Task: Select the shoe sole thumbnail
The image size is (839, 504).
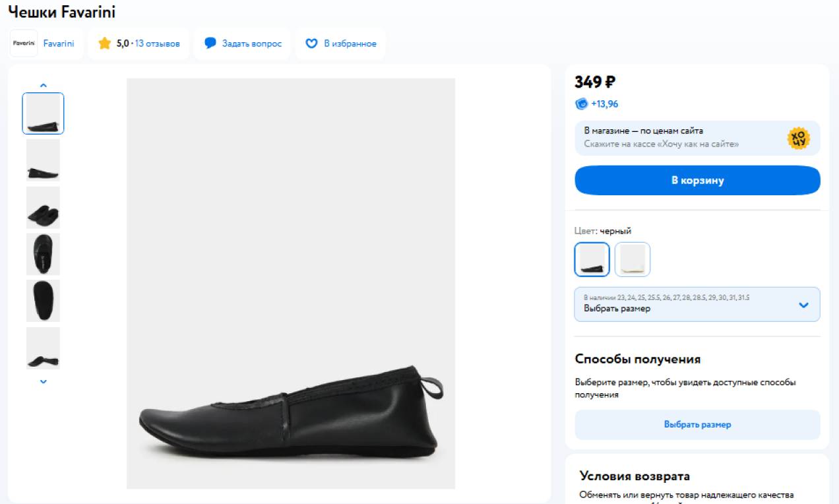Action: pyautogui.click(x=43, y=301)
